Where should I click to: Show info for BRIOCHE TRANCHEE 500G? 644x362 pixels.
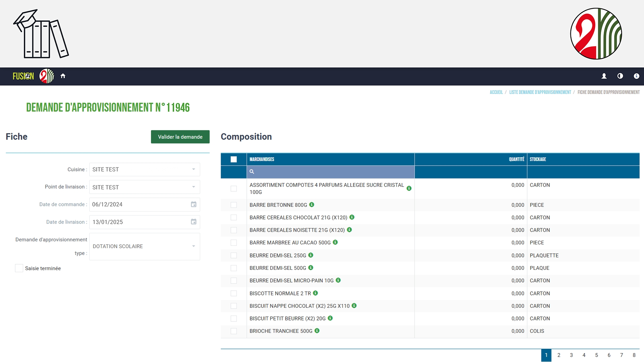pos(317,331)
